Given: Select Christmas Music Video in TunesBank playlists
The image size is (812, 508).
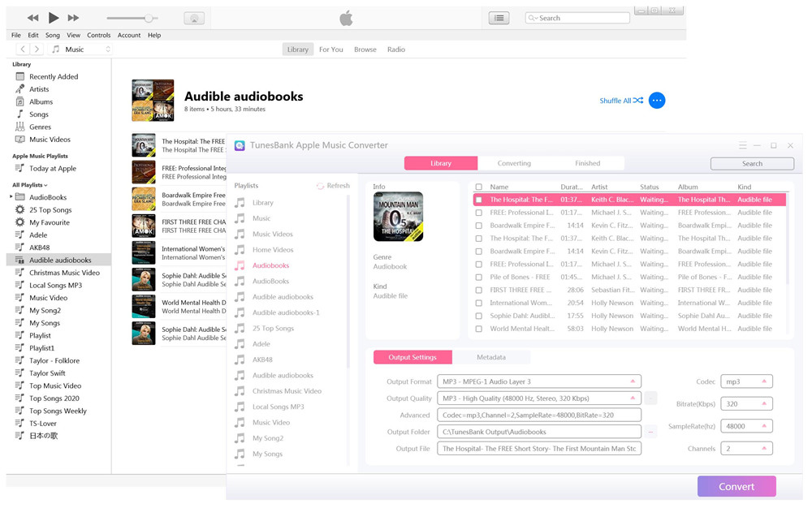Looking at the screenshot, I should (287, 391).
